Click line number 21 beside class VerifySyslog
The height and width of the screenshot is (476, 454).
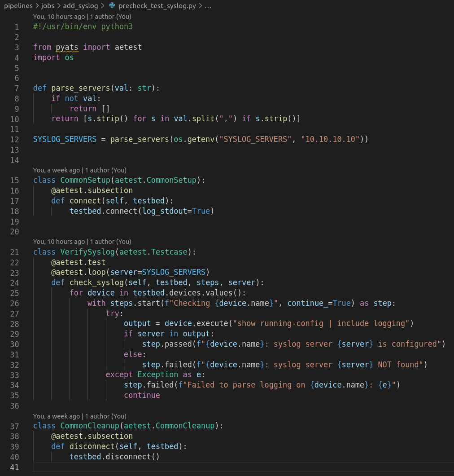[14, 252]
